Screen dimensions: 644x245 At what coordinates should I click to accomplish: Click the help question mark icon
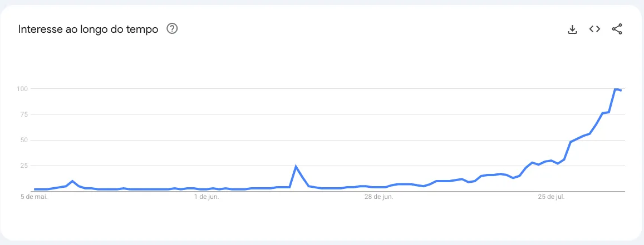[172, 29]
